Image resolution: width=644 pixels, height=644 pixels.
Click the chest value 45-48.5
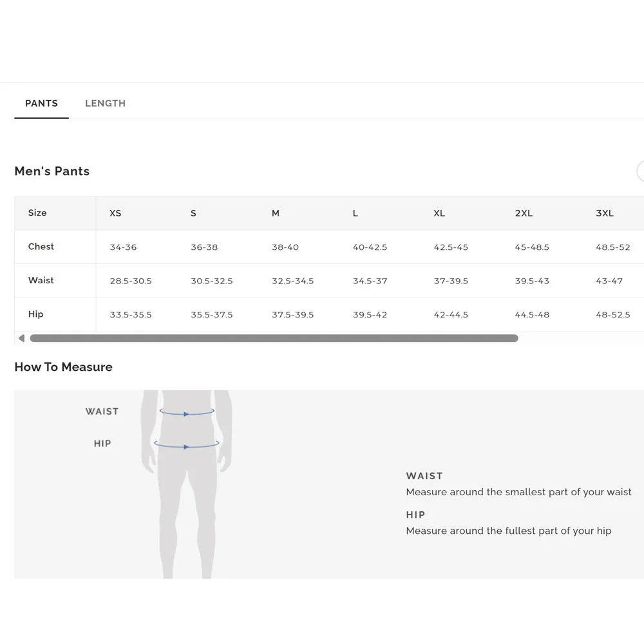(532, 247)
